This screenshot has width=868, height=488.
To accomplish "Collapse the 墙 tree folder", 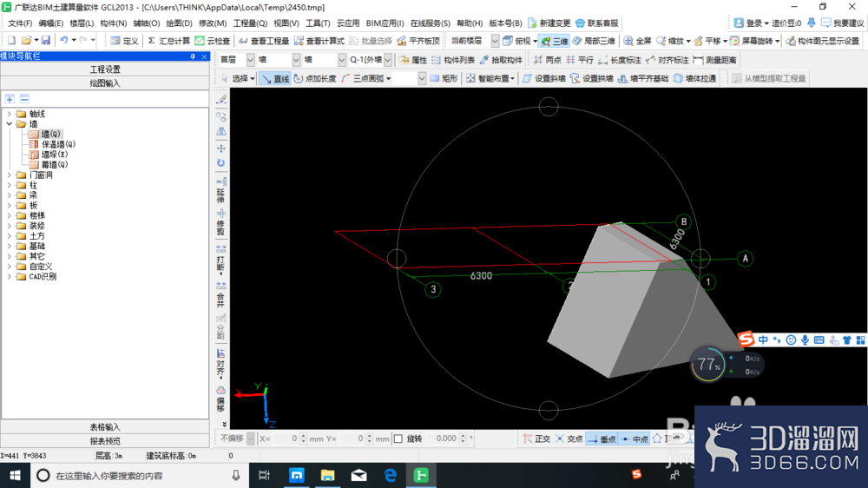I will 9,123.
